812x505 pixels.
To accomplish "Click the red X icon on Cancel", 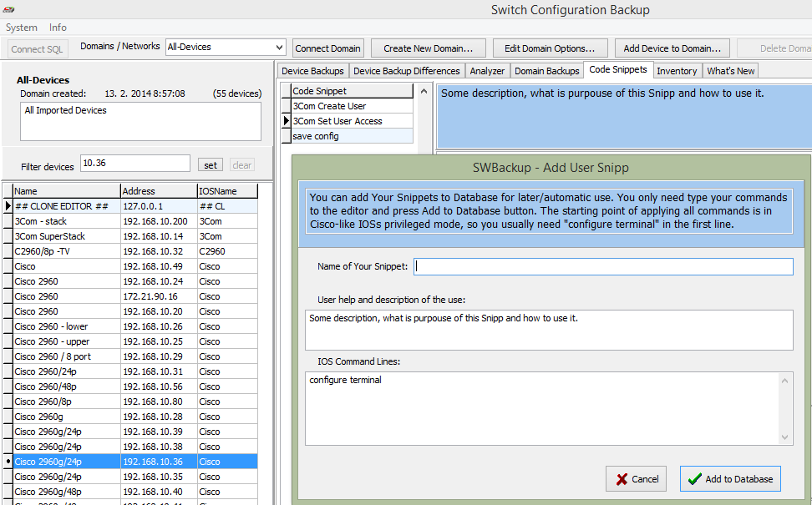I will 622,479.
